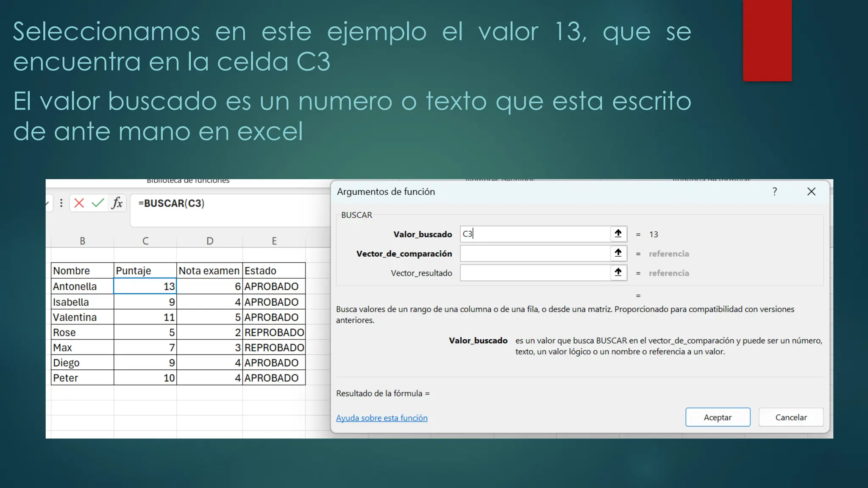Image resolution: width=868 pixels, height=488 pixels.
Task: Select Rose's Puntaje value 5
Action: pos(145,333)
